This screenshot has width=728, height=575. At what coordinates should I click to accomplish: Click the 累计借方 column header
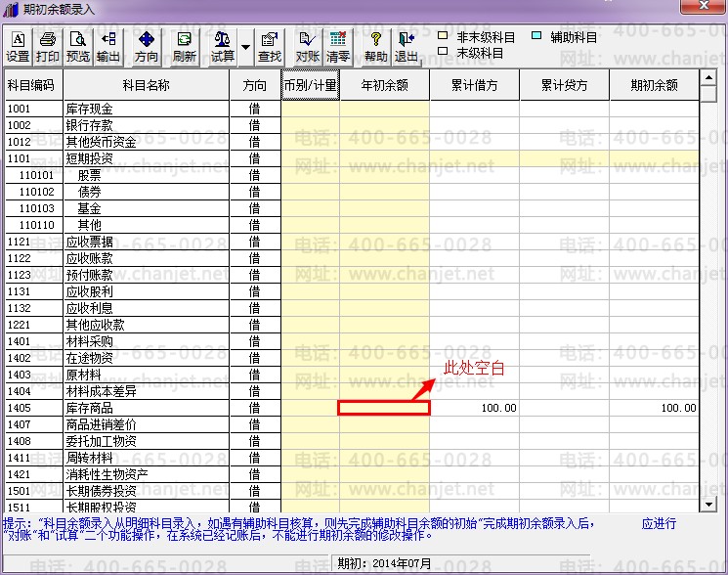tap(475, 85)
